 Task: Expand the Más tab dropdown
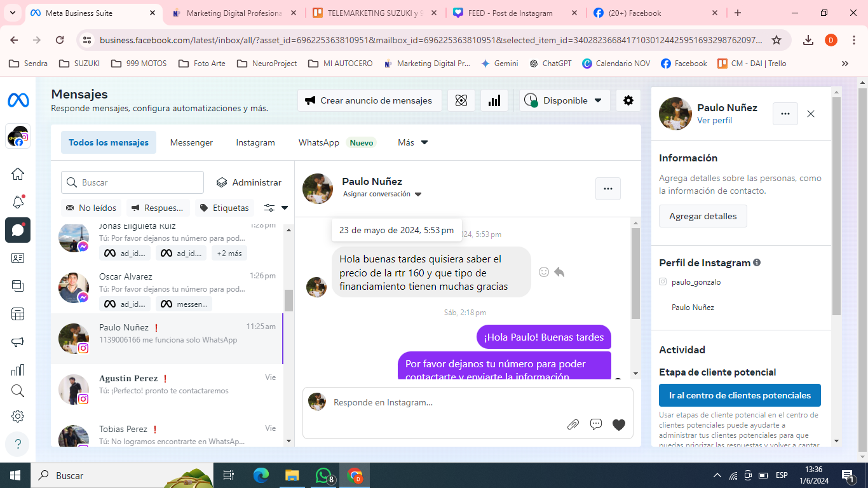tap(412, 142)
